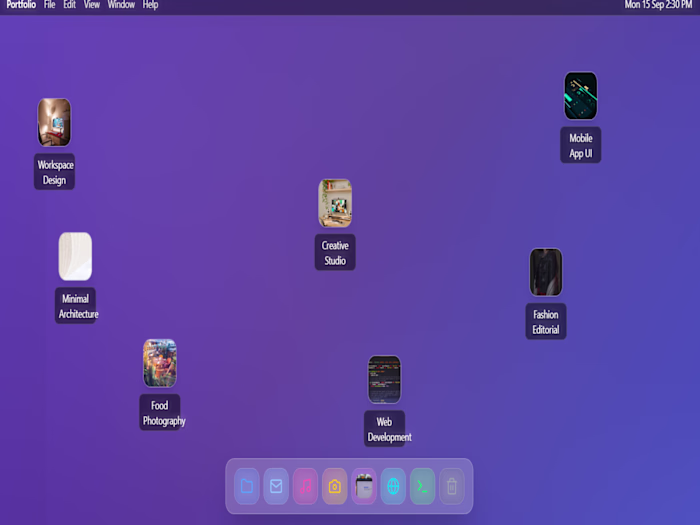Open the Portfolio menu in menu bar
Viewport: 700px width, 525px height.
coord(21,5)
